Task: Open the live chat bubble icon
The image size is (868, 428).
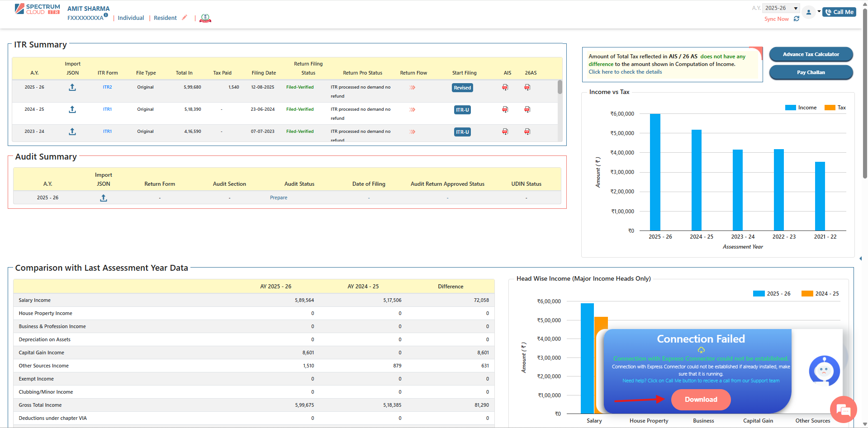Action: (x=843, y=410)
